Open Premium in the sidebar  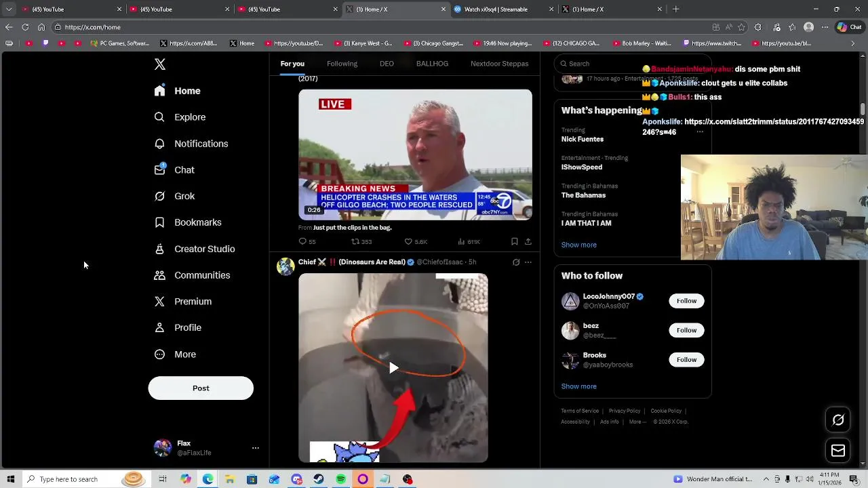pyautogui.click(x=182, y=302)
